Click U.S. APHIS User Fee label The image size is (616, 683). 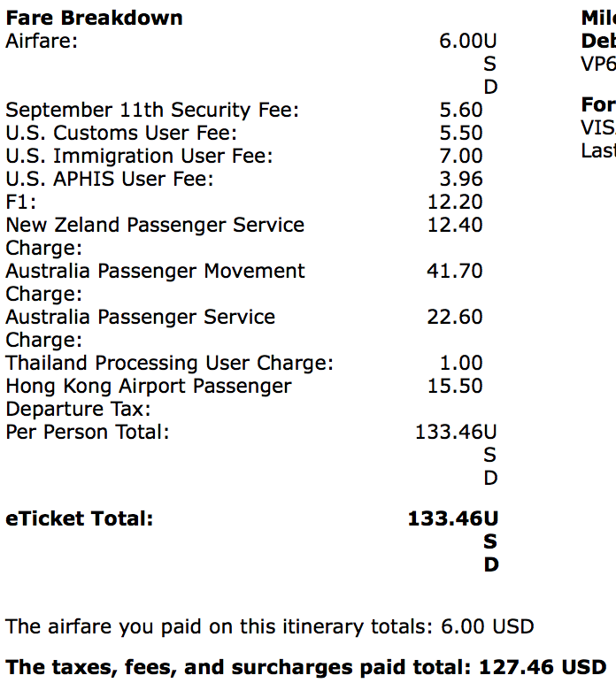pyautogui.click(x=110, y=179)
